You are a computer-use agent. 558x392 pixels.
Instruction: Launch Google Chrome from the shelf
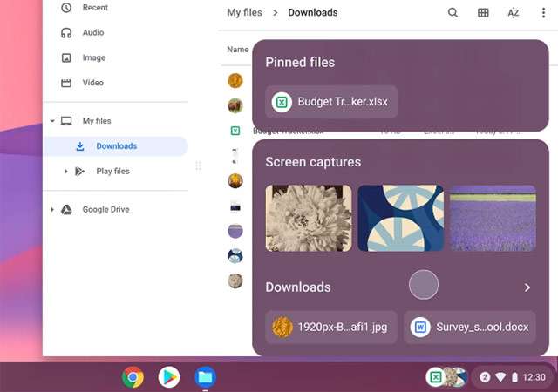(x=133, y=377)
